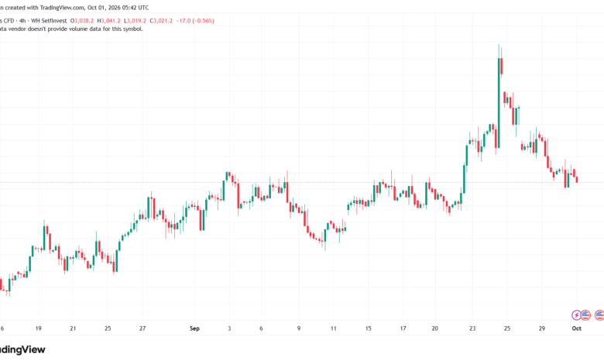Click the 9 date label on the time axis

pos(299,328)
